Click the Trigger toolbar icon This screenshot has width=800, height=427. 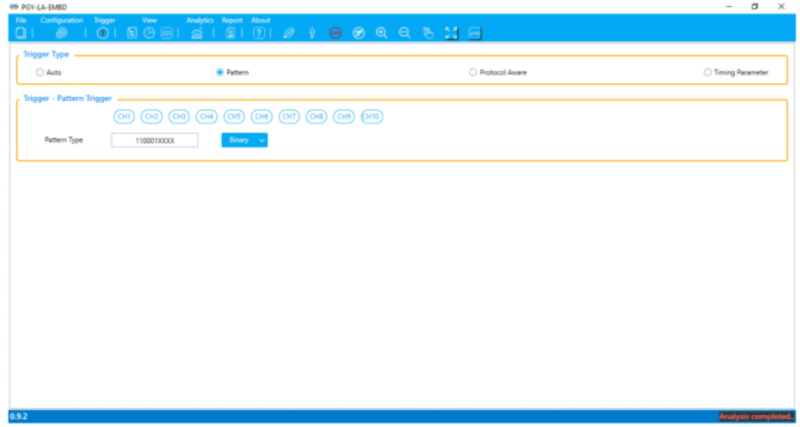[x=102, y=33]
